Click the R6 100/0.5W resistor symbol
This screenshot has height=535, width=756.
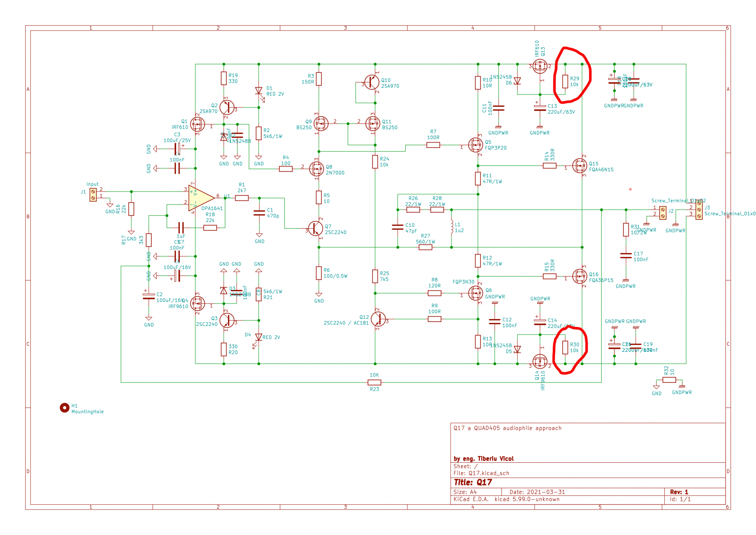(319, 273)
